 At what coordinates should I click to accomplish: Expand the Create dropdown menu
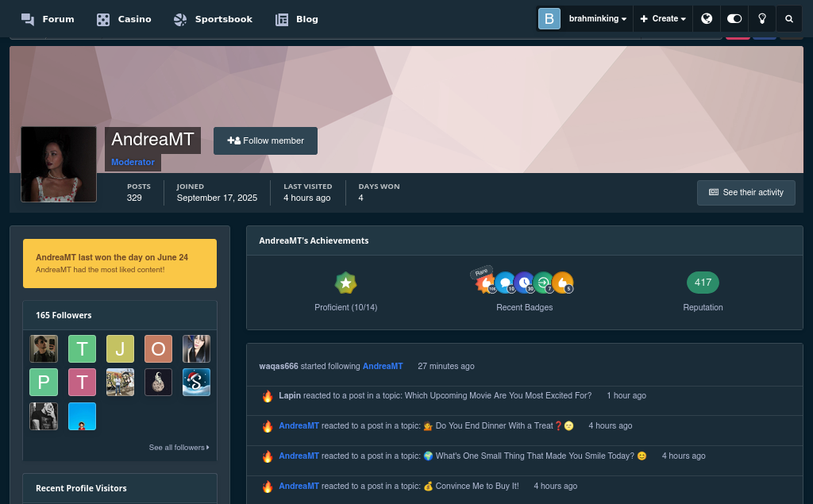663,19
